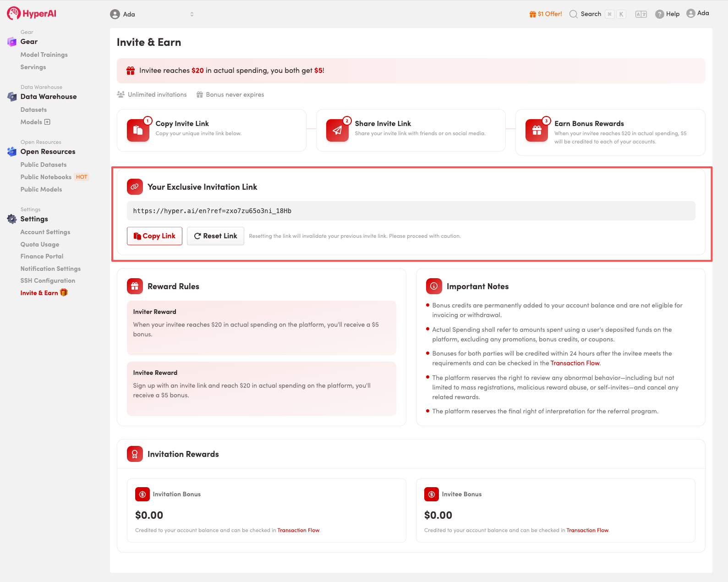728x582 pixels.
Task: Open Transaction Flow link under Invitee Bonus
Action: 587,530
